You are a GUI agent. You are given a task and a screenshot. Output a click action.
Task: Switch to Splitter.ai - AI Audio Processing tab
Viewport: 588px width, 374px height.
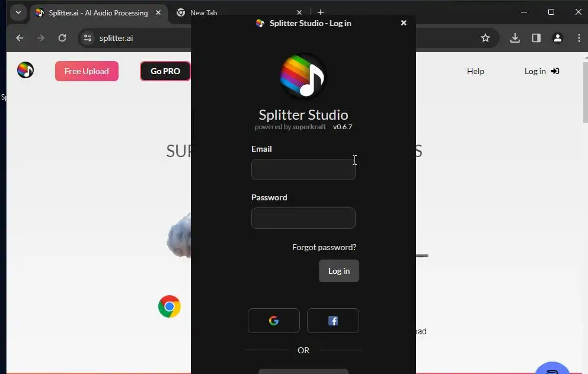pos(98,13)
